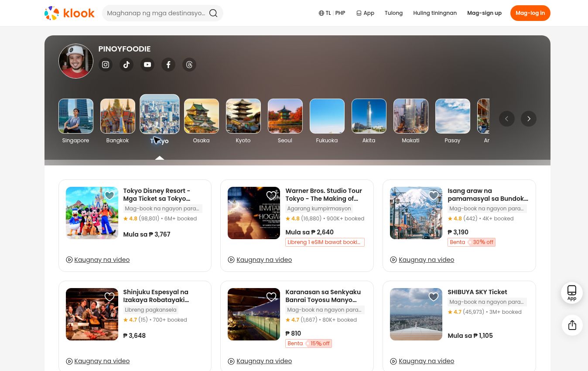The width and height of the screenshot is (588, 371).
Task: Open Shinjuku Espesyal na Izakaya Robatayaki title
Action: point(156,296)
